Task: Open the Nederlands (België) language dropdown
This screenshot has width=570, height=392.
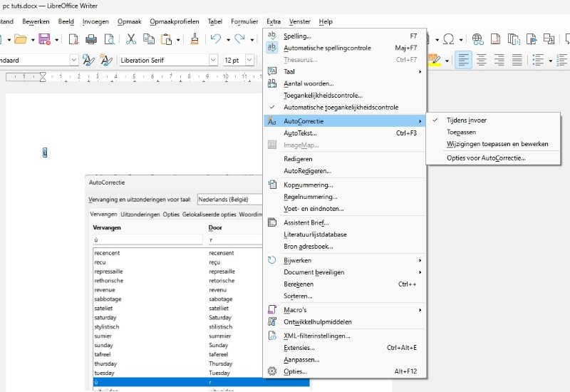Action: click(228, 200)
